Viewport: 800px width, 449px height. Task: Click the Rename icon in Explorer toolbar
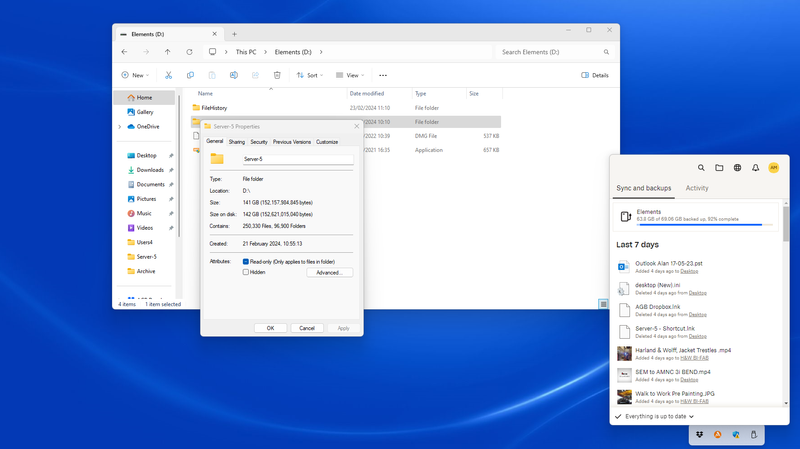point(234,75)
